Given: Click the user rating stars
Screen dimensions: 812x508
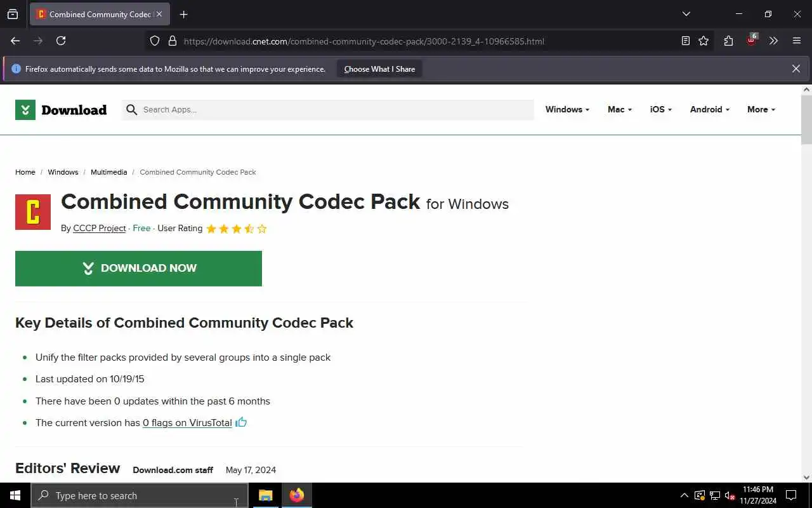Looking at the screenshot, I should [237, 229].
